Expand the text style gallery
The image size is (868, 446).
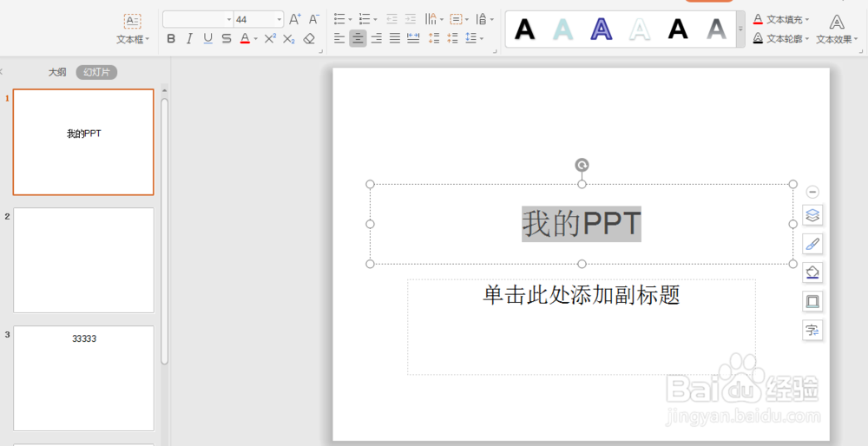tap(740, 29)
